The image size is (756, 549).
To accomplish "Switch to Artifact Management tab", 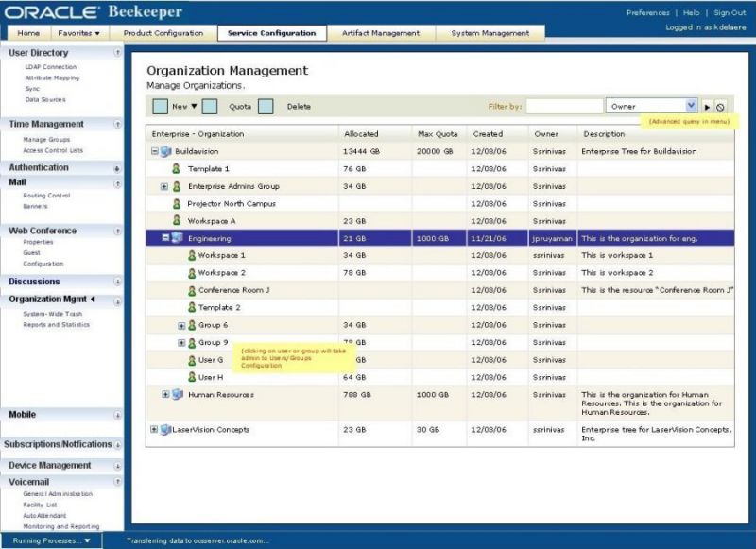I will click(x=381, y=33).
